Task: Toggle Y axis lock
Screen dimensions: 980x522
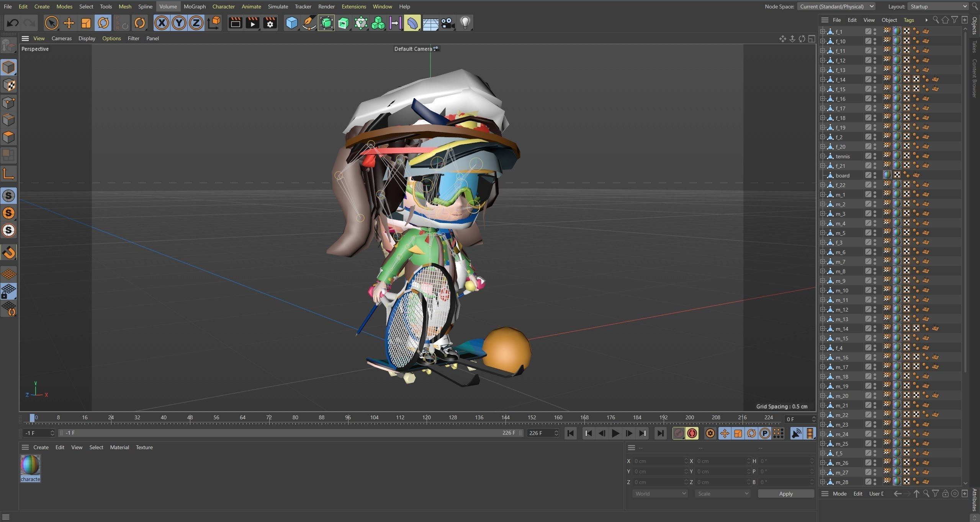Action: coord(179,23)
